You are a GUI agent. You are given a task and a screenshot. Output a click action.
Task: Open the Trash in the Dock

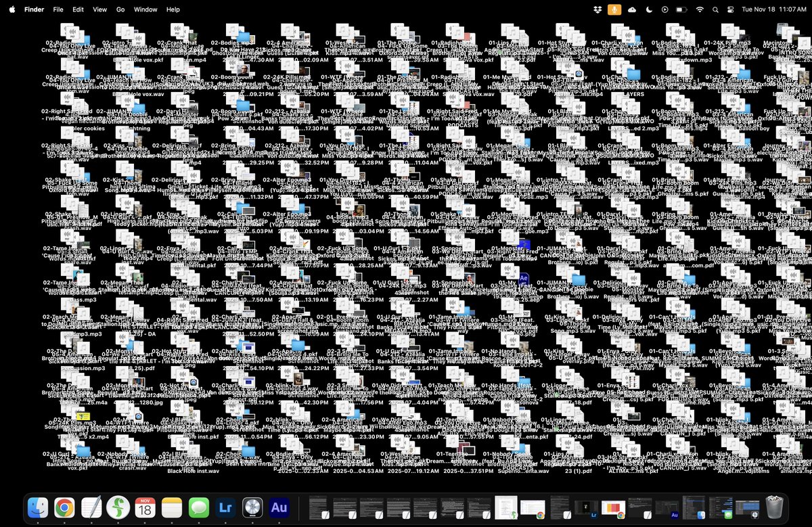click(774, 507)
